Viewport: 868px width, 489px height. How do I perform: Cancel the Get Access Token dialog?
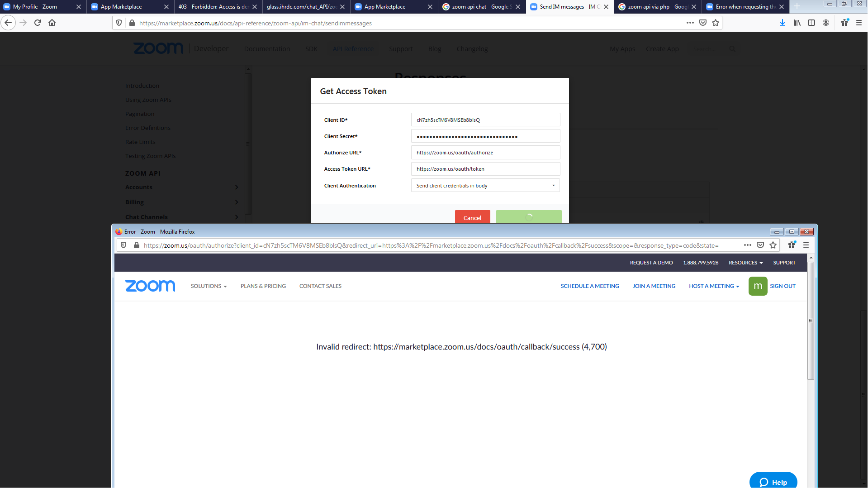tap(472, 217)
